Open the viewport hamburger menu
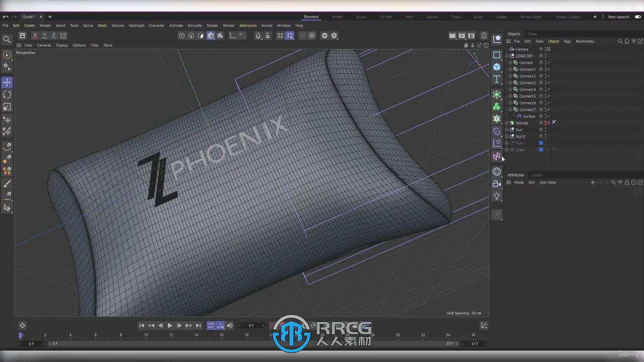 (19, 45)
